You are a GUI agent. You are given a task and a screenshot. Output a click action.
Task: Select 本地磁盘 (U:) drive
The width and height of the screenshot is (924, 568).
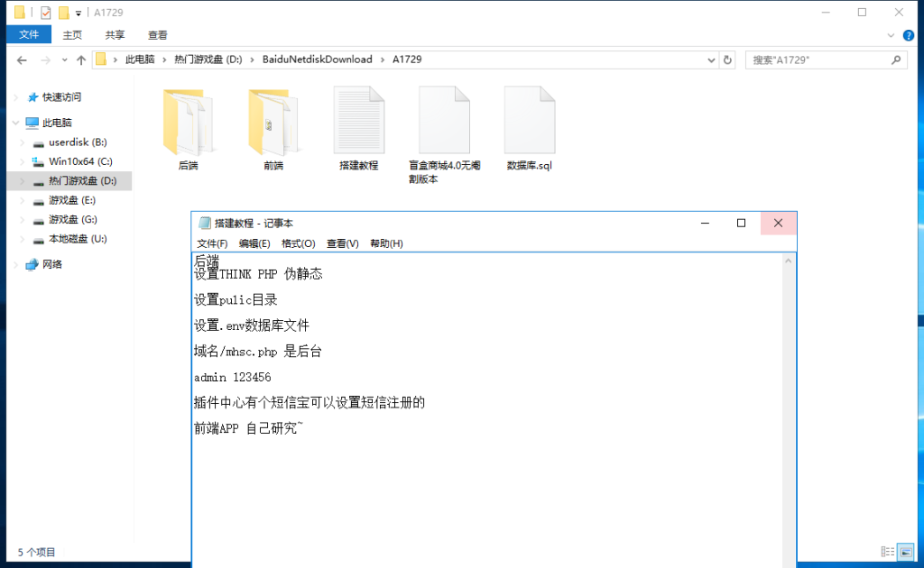pyautogui.click(x=78, y=238)
